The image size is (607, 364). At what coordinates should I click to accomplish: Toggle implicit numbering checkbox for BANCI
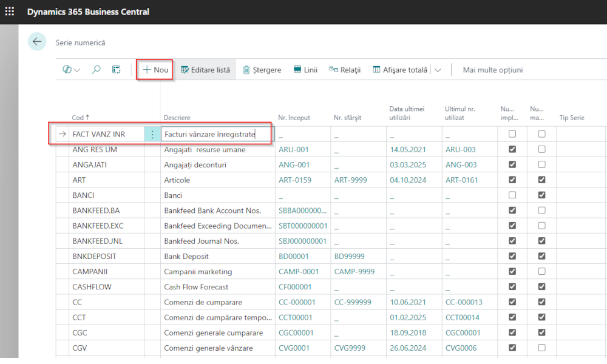click(512, 195)
